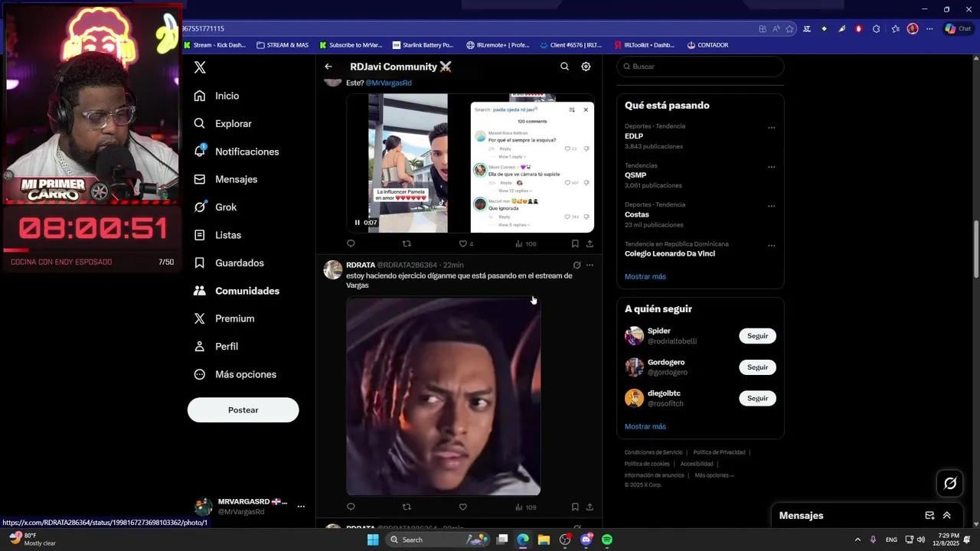
Task: Open more options for Costas trend
Action: point(771,206)
